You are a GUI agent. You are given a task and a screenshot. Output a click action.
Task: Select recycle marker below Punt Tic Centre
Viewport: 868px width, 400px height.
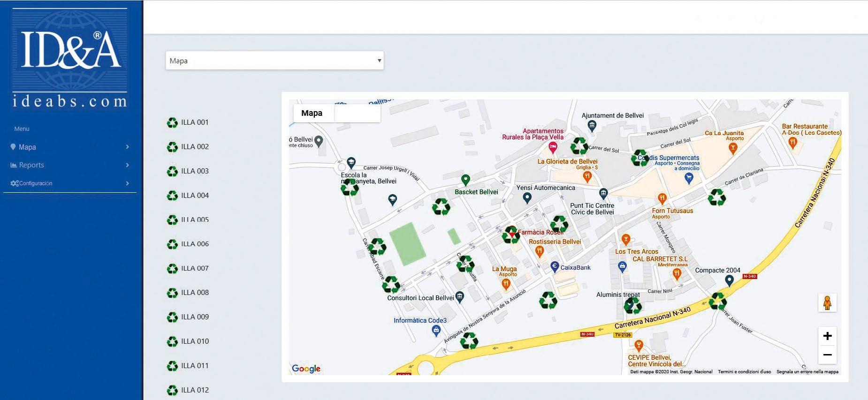tap(559, 224)
